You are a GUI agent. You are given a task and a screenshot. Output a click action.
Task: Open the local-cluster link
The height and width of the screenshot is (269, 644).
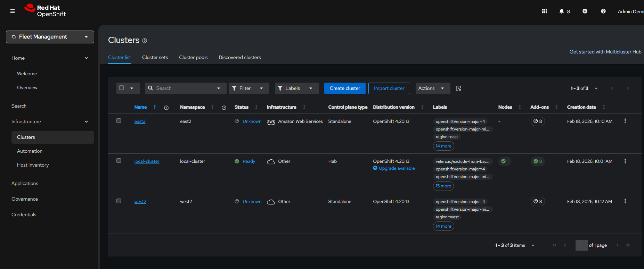[147, 161]
